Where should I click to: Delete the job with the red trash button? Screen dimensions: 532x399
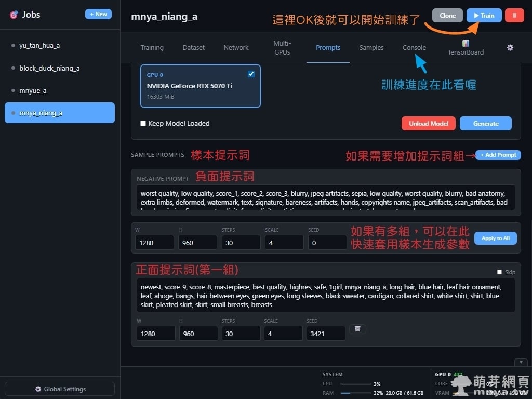514,16
